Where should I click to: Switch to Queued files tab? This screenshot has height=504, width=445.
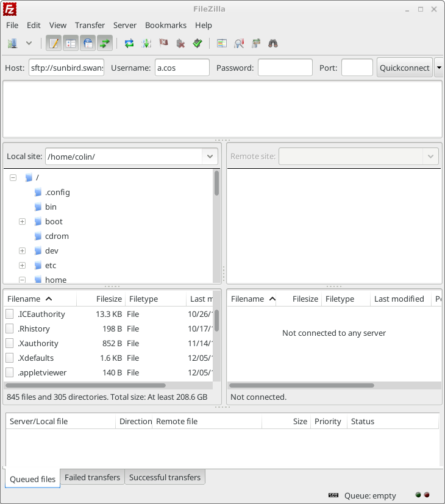(x=32, y=479)
